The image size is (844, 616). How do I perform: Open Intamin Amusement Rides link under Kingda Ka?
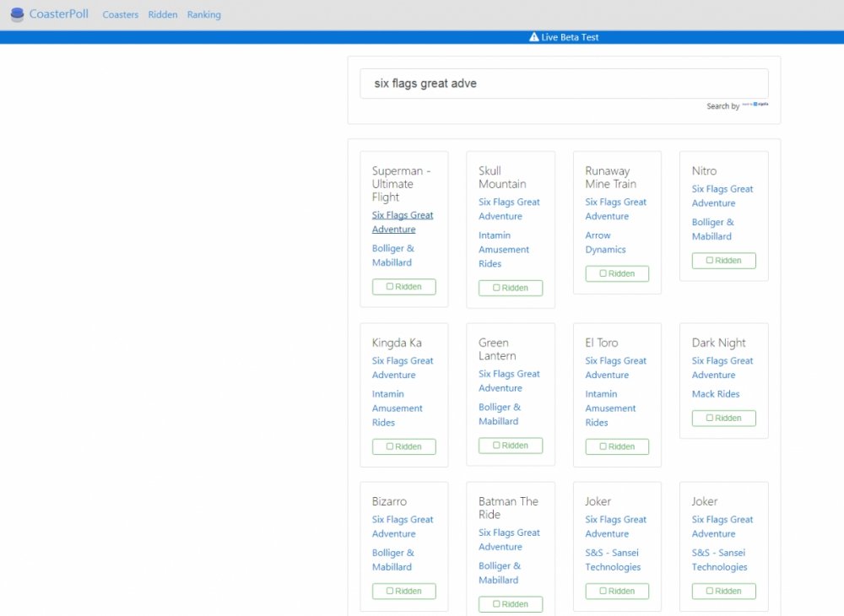point(397,408)
